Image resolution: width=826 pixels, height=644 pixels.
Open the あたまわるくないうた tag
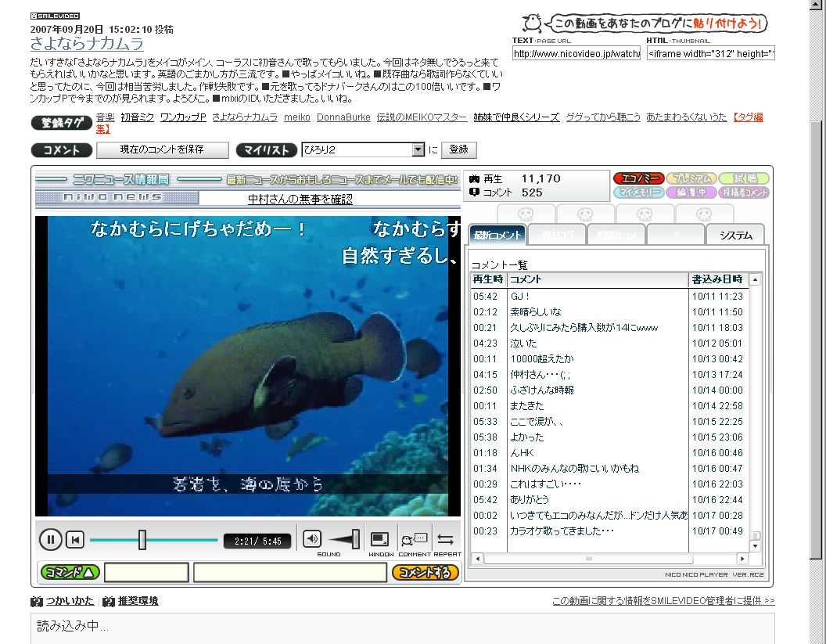click(x=687, y=117)
